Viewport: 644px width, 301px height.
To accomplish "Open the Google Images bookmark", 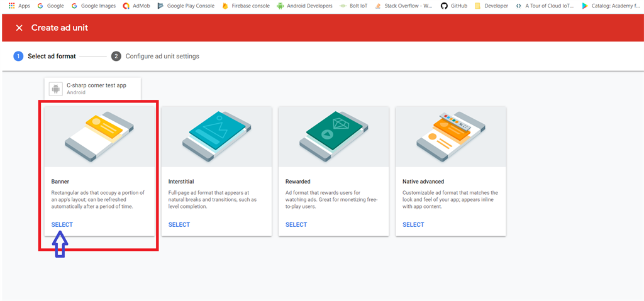I will pyautogui.click(x=93, y=6).
